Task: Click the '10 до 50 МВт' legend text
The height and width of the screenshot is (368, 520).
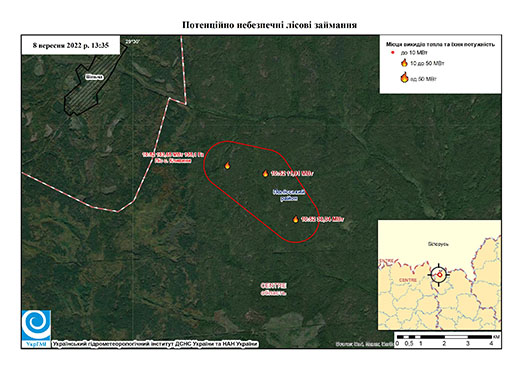Action: tap(427, 63)
